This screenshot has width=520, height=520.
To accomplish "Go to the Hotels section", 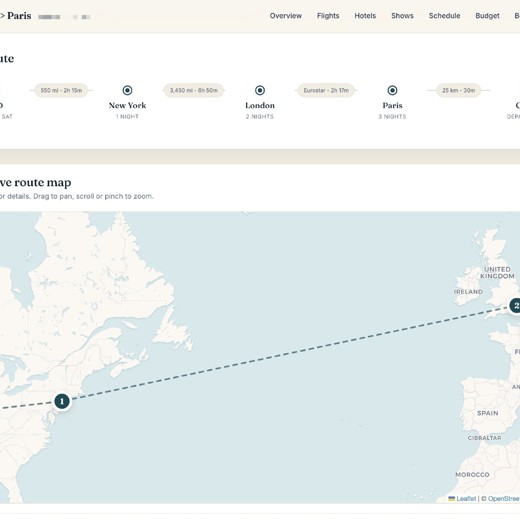I will click(x=365, y=16).
